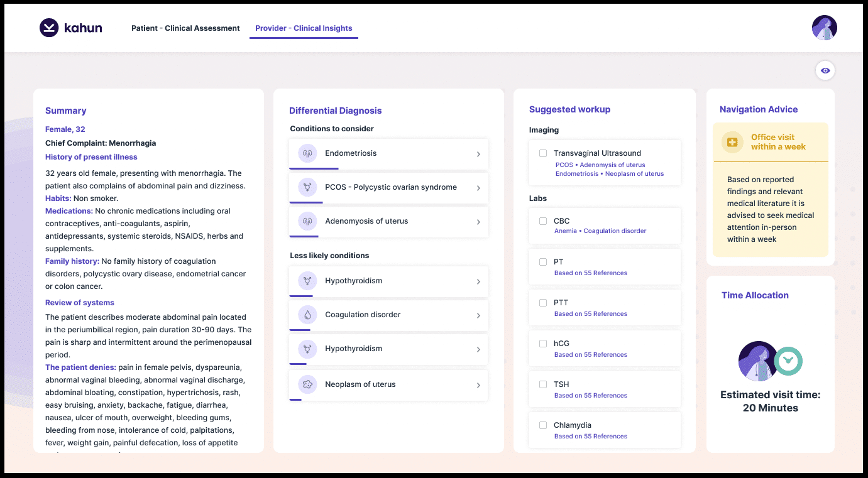Expand the Hypothyroidism condition entry
The height and width of the screenshot is (478, 868).
480,281
